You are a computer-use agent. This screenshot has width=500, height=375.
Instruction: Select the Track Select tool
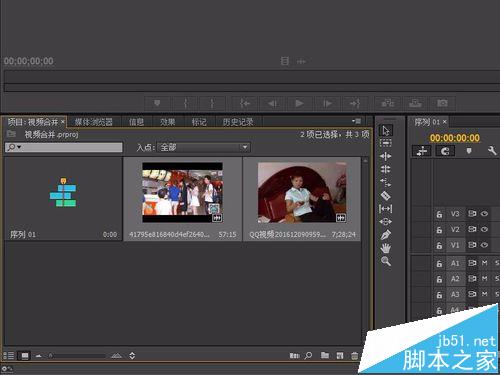pyautogui.click(x=386, y=143)
